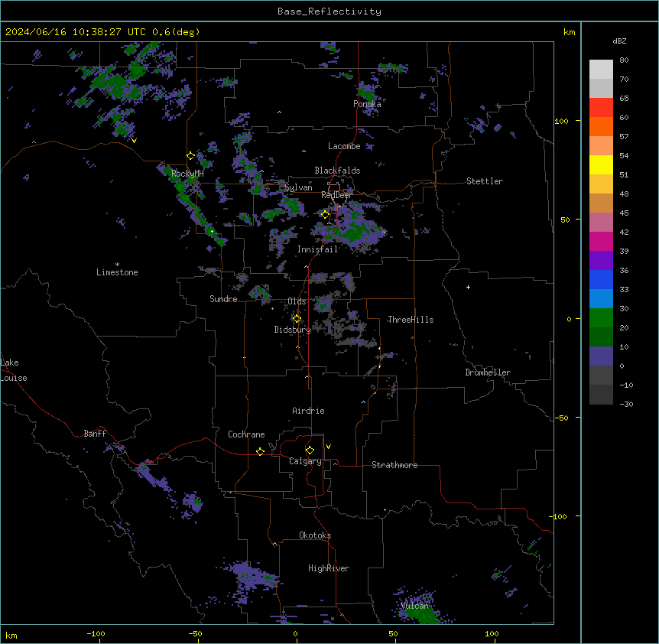The width and height of the screenshot is (659, 644).
Task: Click the Calgary city label
Action: 306,461
